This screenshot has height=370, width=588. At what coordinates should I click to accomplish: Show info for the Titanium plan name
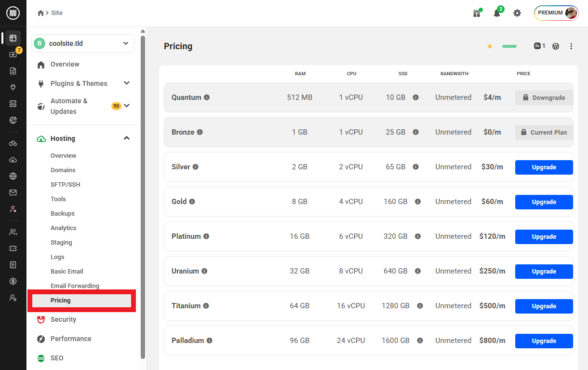coord(206,306)
